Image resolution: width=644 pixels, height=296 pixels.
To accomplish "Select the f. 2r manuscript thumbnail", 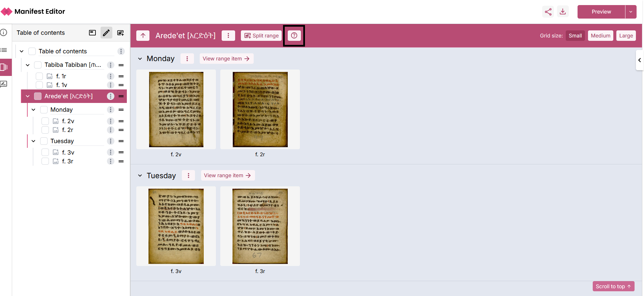I will [260, 109].
